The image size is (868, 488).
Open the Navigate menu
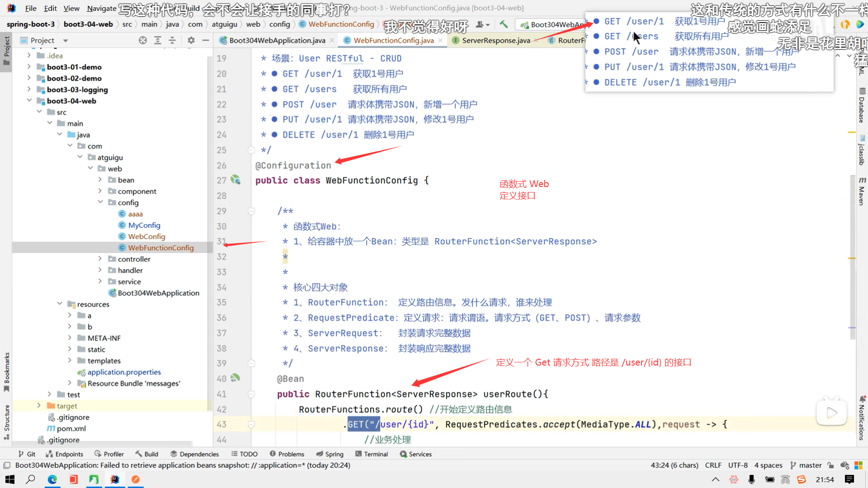point(101,8)
